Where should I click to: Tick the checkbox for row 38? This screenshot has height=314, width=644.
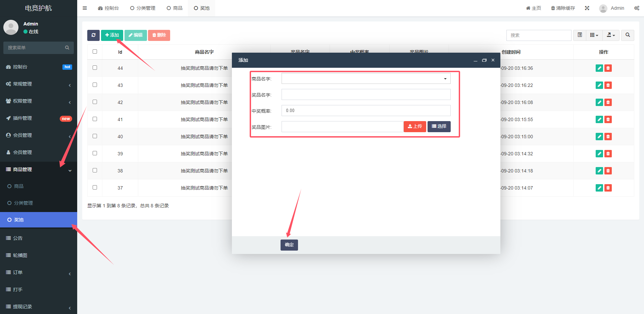95,170
